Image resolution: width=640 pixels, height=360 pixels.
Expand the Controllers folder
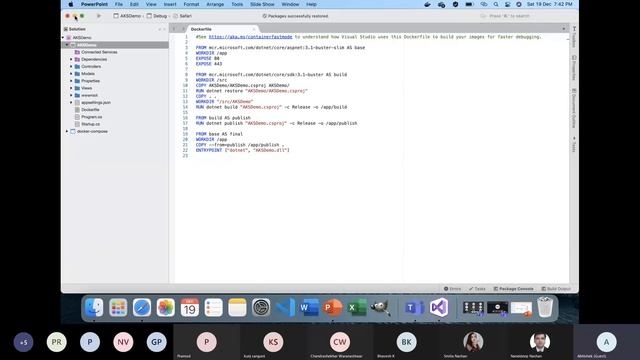[x=71, y=67]
